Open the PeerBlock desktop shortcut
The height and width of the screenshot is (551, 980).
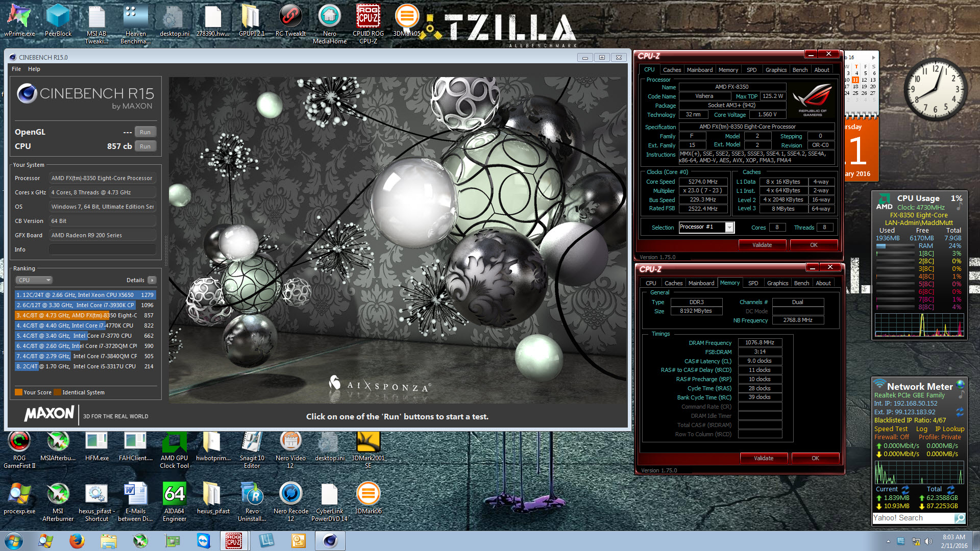58,20
